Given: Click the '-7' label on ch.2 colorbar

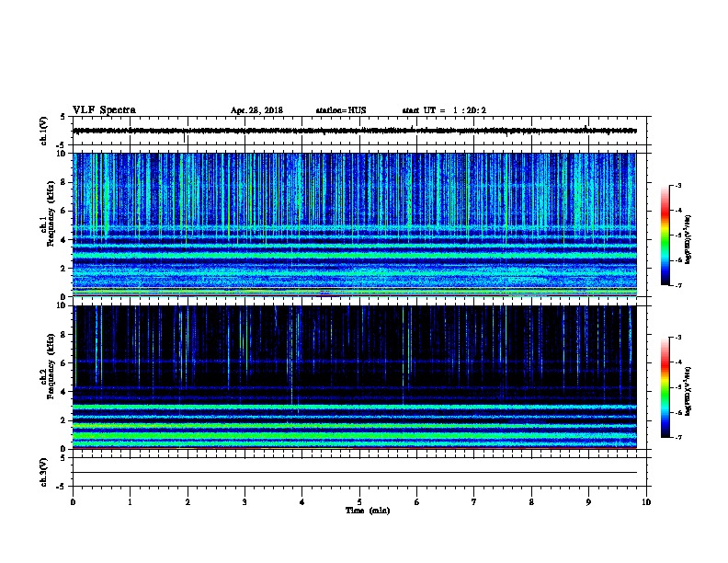Looking at the screenshot, I should coord(678,438).
